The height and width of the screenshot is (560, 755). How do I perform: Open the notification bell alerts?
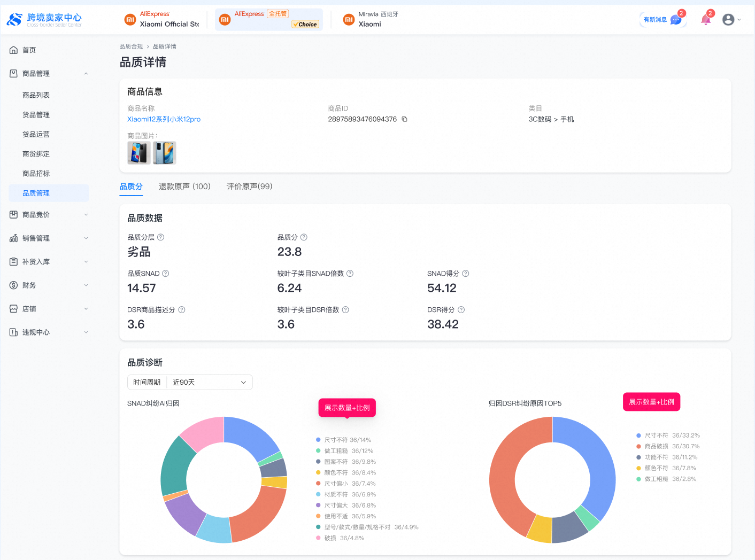[706, 20]
